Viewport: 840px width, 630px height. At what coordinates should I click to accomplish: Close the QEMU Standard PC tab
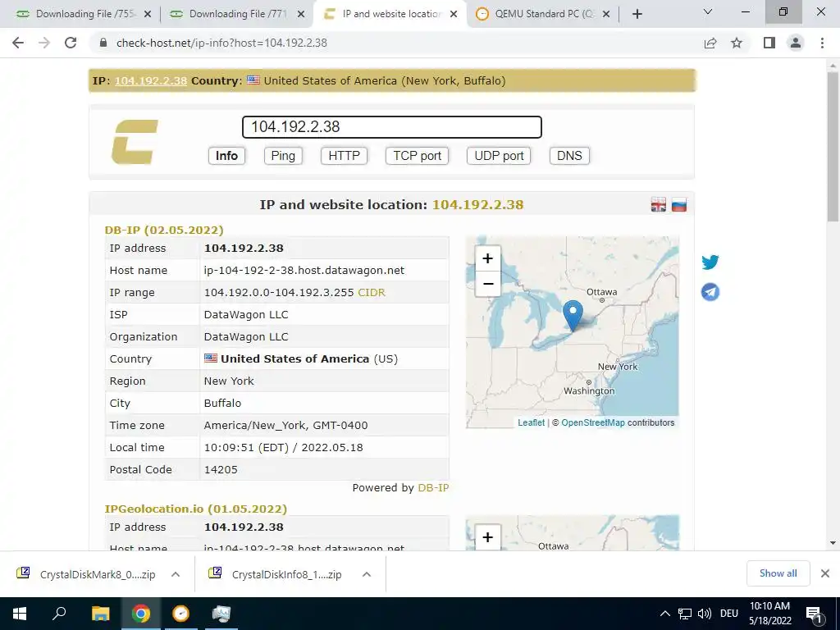pos(606,15)
